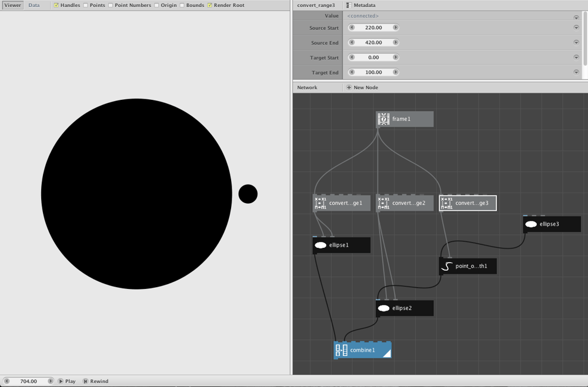Toggle the Handles checkbox
The height and width of the screenshot is (387, 588).
pyautogui.click(x=56, y=5)
